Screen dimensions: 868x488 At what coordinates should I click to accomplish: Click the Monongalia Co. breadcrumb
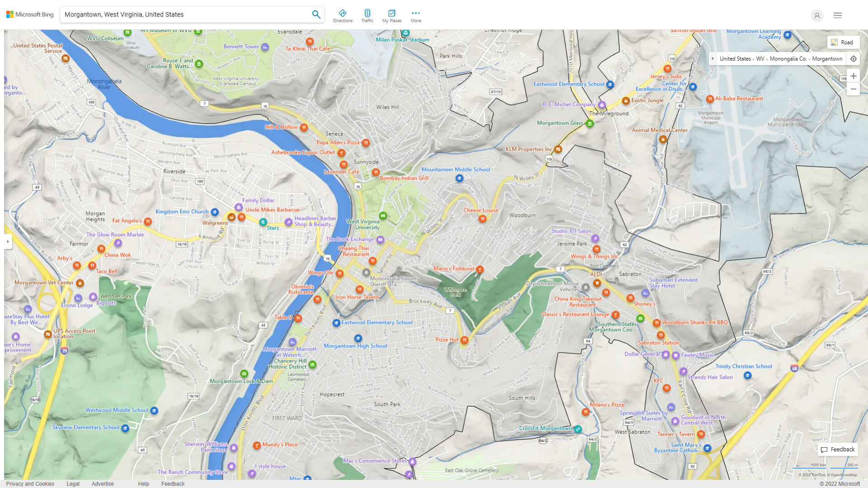pyautogui.click(x=788, y=59)
